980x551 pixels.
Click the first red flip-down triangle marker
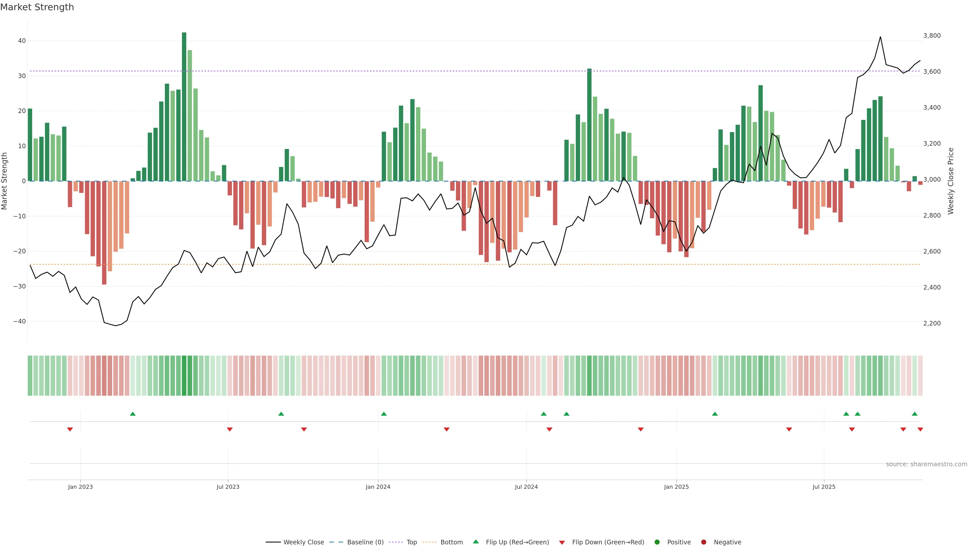[x=70, y=429]
